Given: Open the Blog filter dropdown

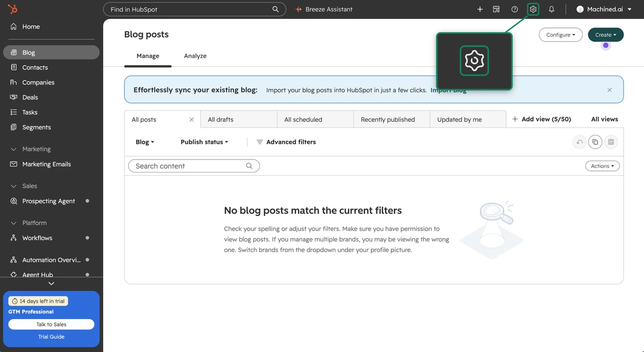Looking at the screenshot, I should 145,142.
